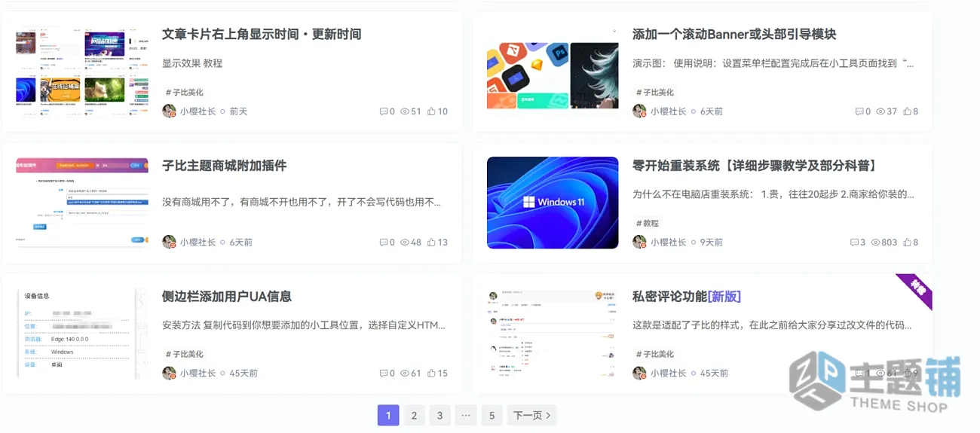Click like thumbs-up on 文章卡片 card
This screenshot has height=433, width=980.
432,111
